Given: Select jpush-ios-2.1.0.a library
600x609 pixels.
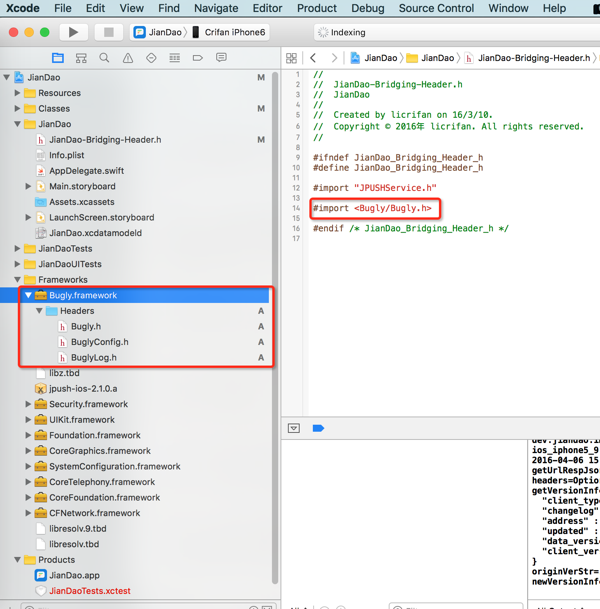Looking at the screenshot, I should (x=83, y=388).
